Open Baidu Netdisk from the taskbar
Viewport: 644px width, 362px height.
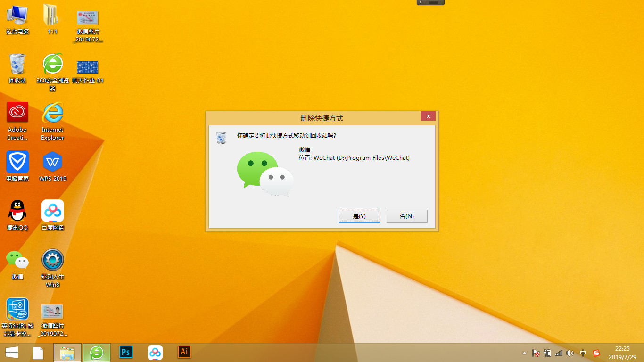(155, 352)
